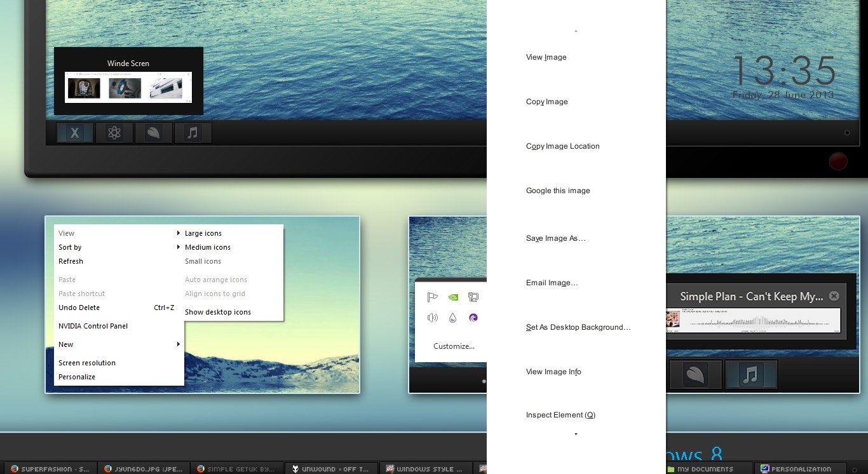This screenshot has width=868, height=474.
Task: Click the atom icon in preview
Action: 114,133
